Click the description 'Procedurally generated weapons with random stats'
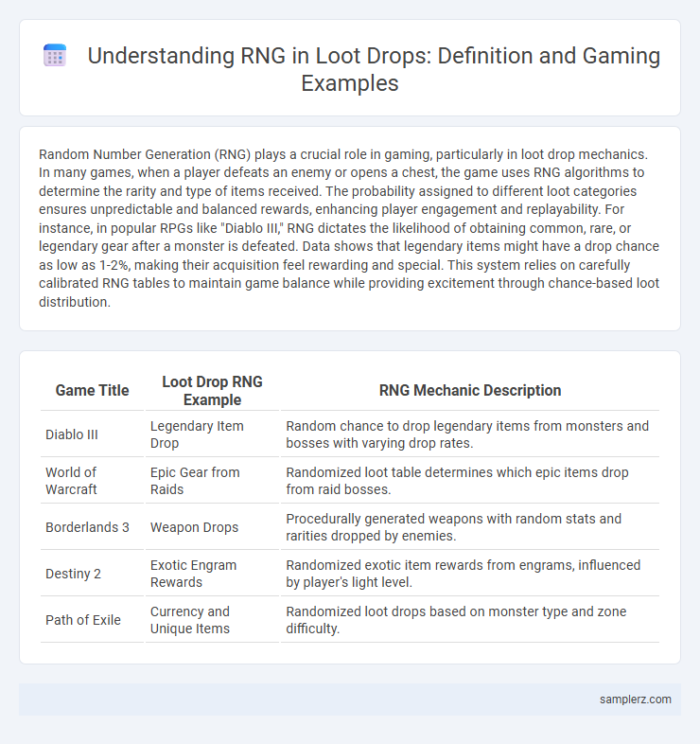Image resolution: width=700 pixels, height=744 pixels. [x=470, y=527]
